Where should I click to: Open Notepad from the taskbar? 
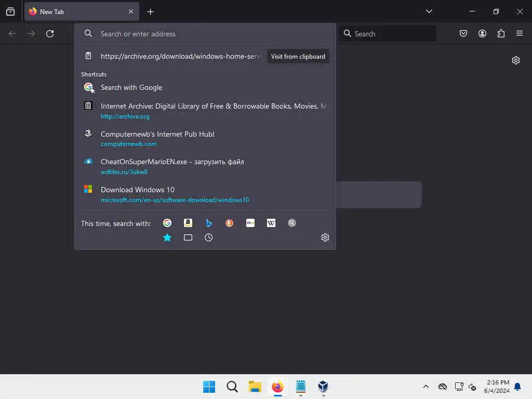pos(301,387)
